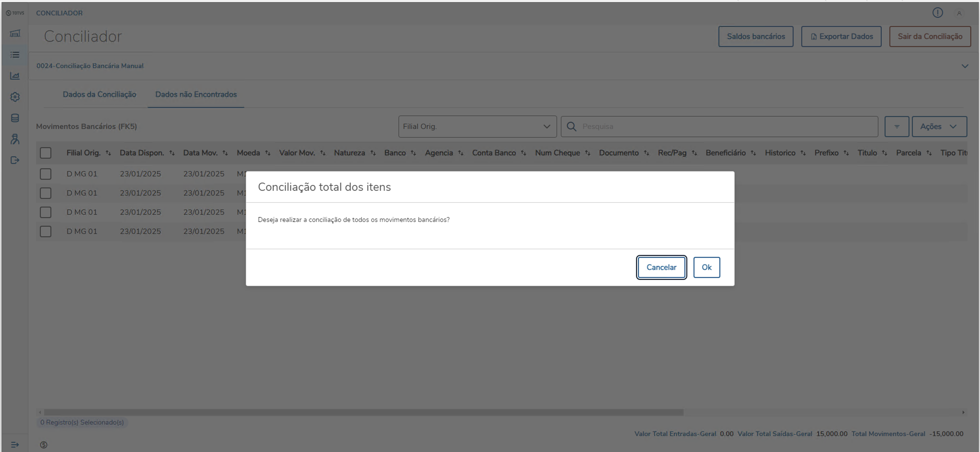
Task: Expand sidebar with bottom arrow icon
Action: point(15,444)
